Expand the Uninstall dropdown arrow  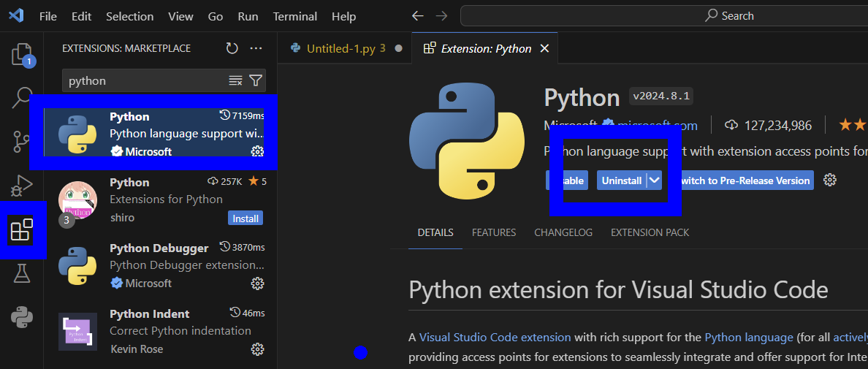655,180
